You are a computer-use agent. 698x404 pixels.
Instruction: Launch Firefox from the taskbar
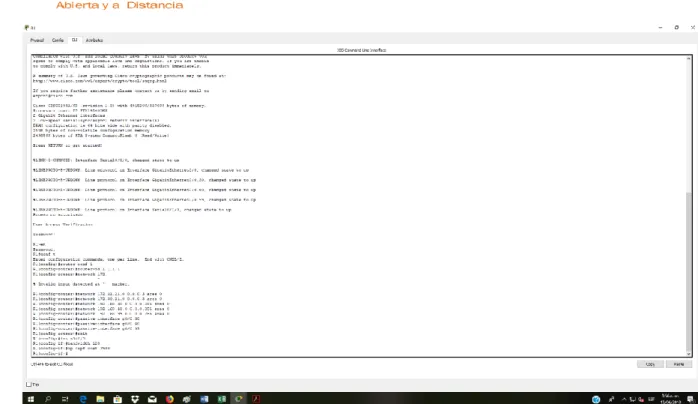170,399
